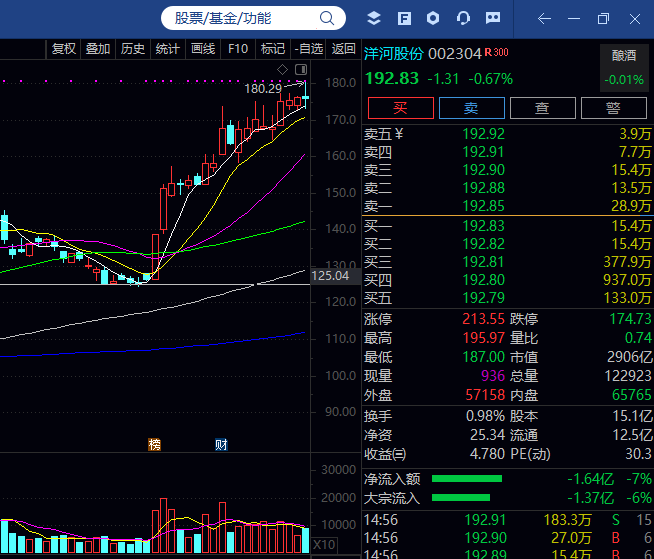Click the 买五 price 192.79
654x559 pixels.
click(483, 297)
